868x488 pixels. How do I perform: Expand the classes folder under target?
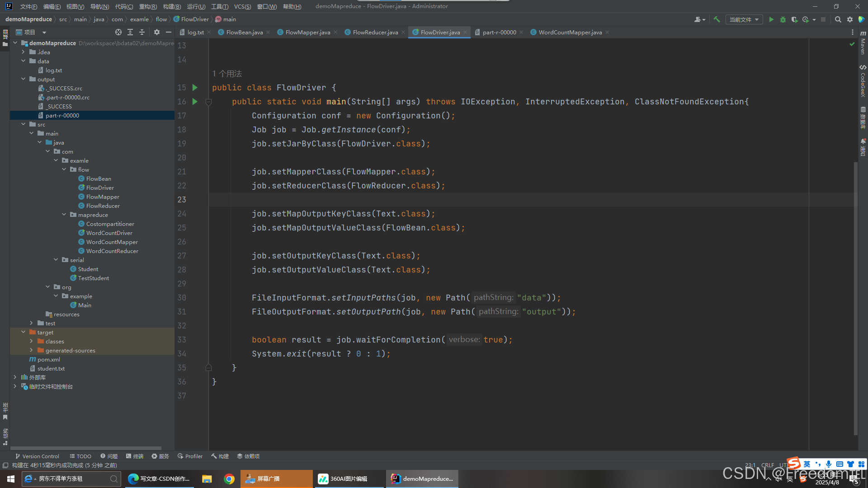point(31,341)
